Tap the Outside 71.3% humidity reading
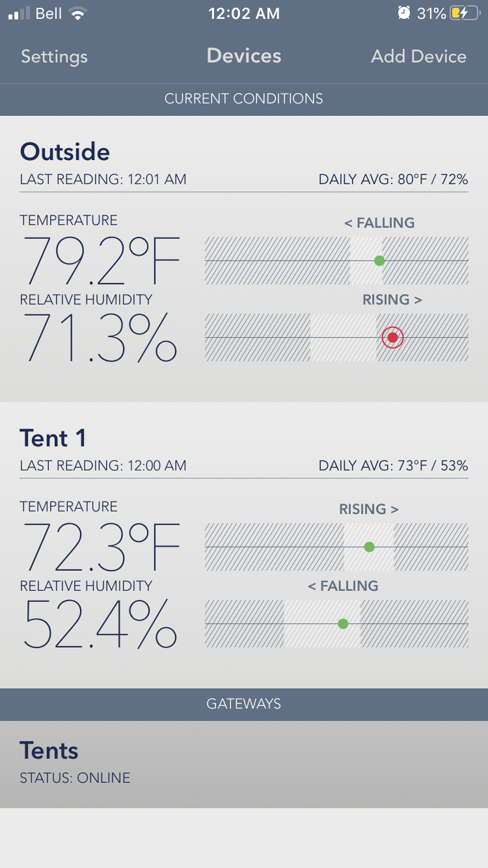 coord(100,338)
